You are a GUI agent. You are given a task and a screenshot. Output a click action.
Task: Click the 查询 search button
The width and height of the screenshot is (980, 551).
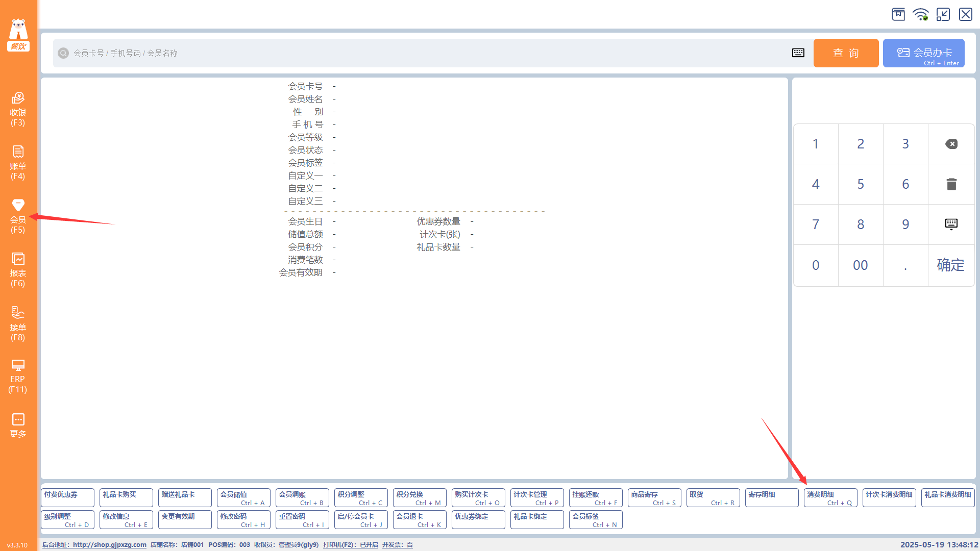tap(846, 53)
